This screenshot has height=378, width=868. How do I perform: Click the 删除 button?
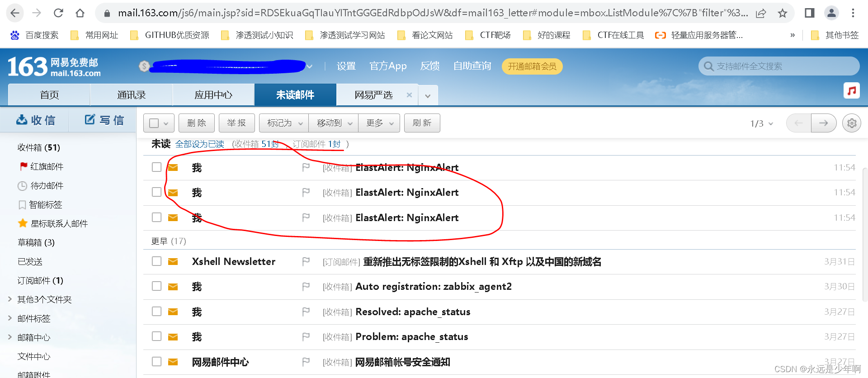tap(197, 123)
